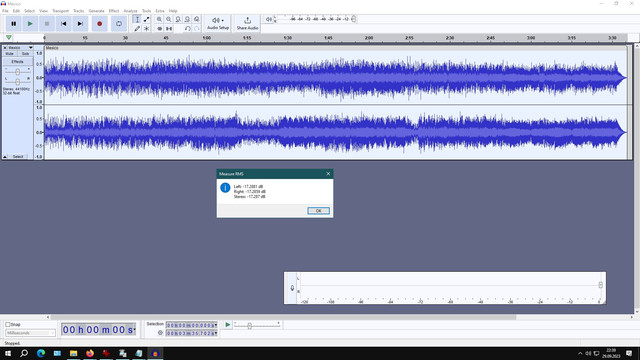Image resolution: width=640 pixels, height=360 pixels.
Task: Open the selection start time format dropdown
Action: coord(216,325)
